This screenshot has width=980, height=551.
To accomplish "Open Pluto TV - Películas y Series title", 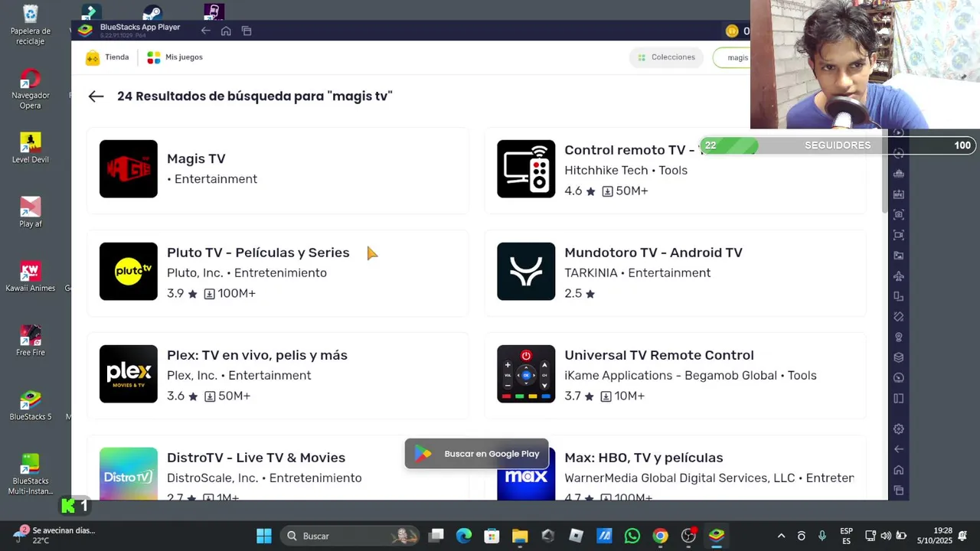I will [x=258, y=253].
